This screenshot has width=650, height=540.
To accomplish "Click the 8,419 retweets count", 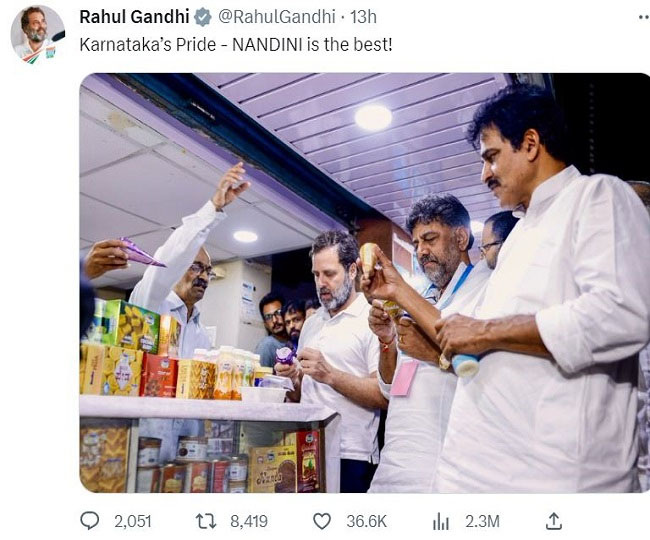I will click(249, 521).
